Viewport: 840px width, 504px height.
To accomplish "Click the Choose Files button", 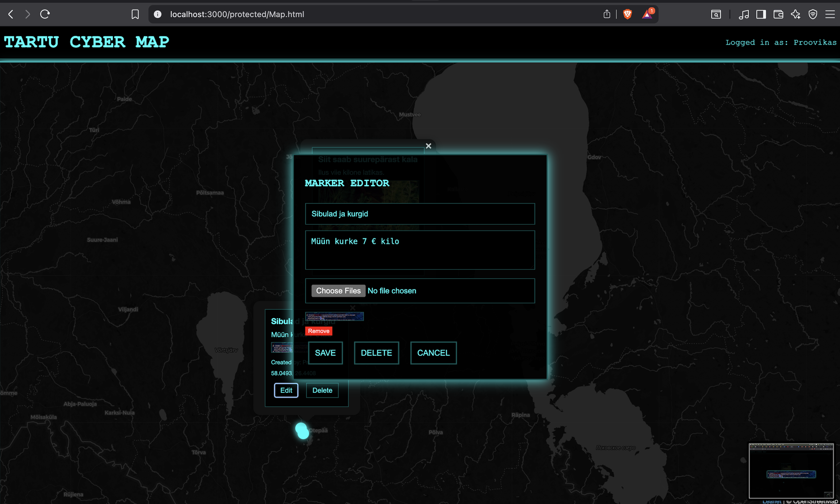I will [338, 291].
